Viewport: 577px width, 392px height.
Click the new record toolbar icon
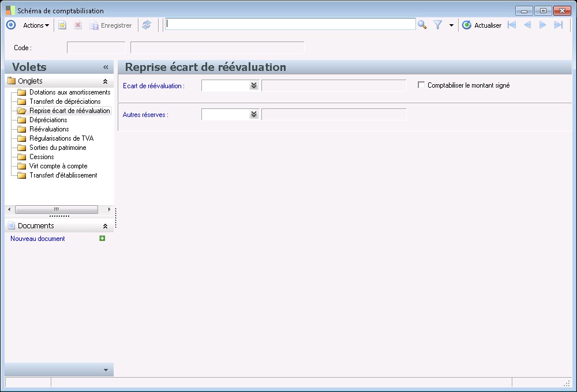[62, 25]
